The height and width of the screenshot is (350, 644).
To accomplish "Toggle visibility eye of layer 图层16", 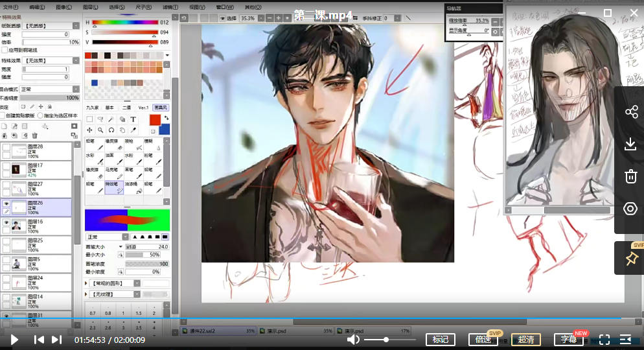I will 6,222.
